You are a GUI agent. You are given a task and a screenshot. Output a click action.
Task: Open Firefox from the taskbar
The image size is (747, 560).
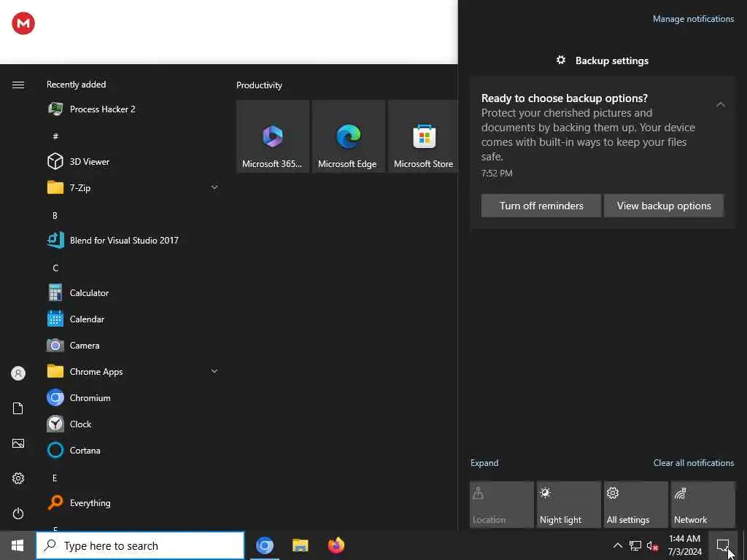click(x=336, y=545)
